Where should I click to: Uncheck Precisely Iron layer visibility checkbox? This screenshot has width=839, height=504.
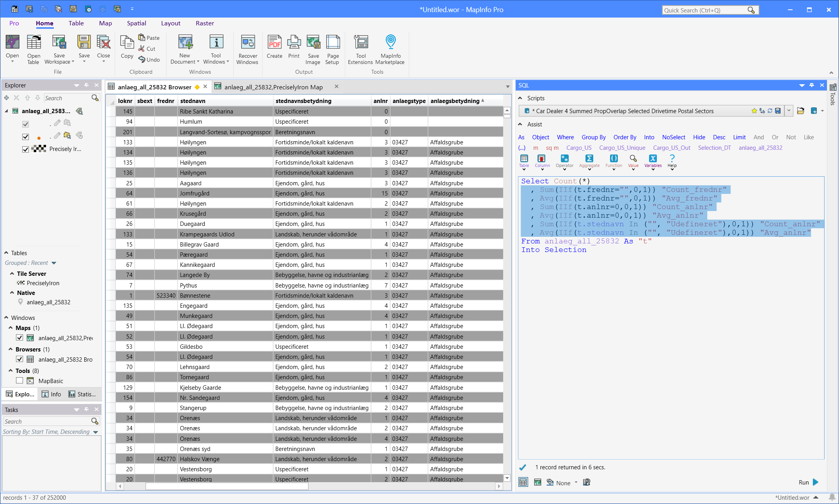(25, 149)
